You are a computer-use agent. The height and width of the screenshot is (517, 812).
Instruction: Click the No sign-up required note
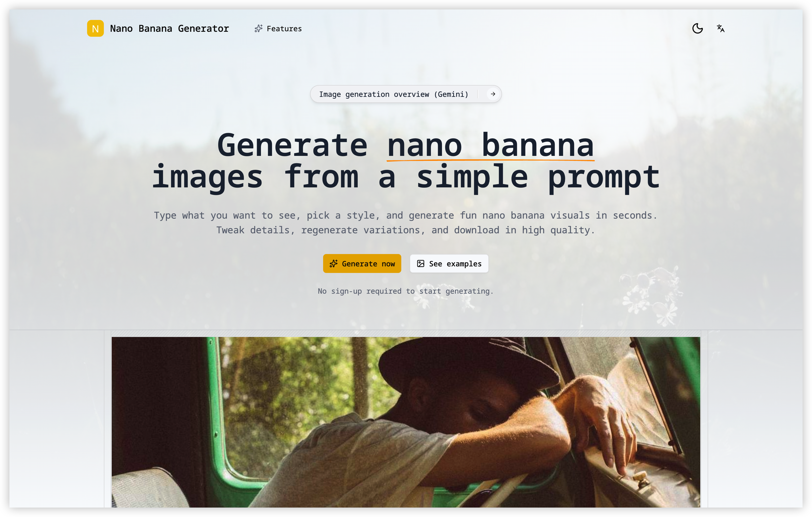[x=406, y=291]
